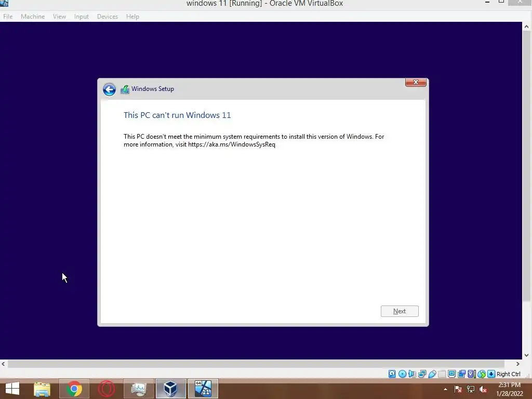Click the taskbar clock showing 2:31 PM
This screenshot has width=532, height=399.
click(509, 389)
